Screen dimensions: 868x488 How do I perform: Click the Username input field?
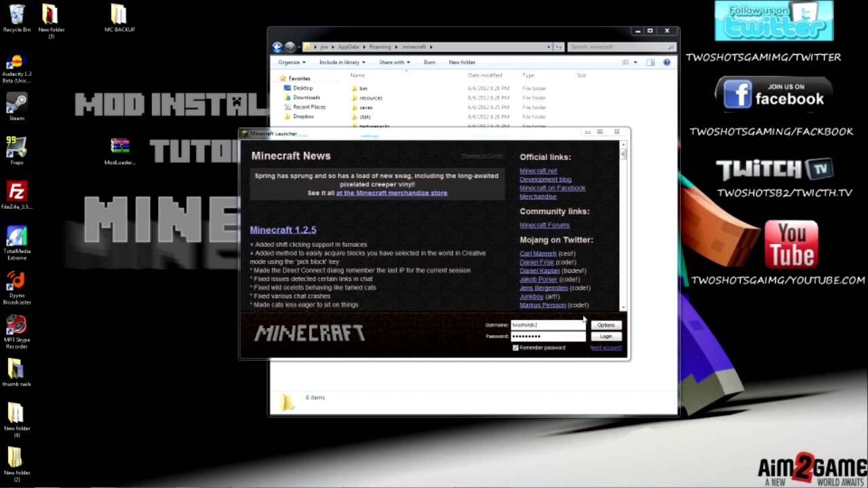(548, 325)
